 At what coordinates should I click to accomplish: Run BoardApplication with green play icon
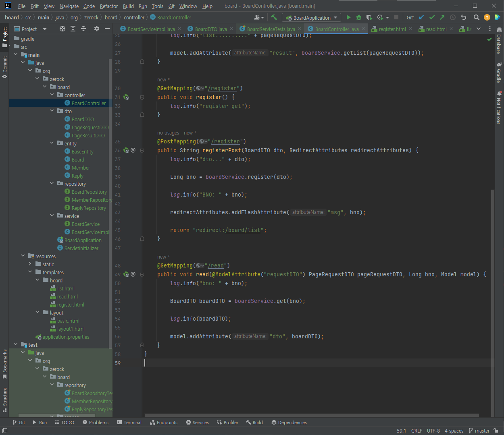348,17
